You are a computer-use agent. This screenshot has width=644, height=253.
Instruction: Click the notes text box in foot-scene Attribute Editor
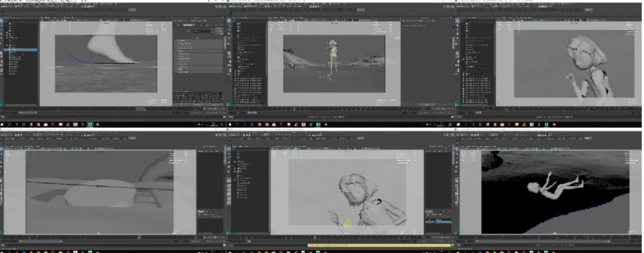199,97
